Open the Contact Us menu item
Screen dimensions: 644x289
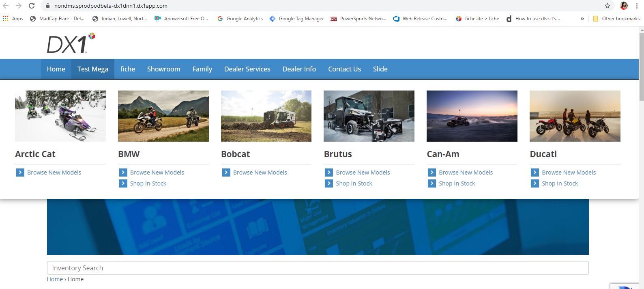(x=345, y=69)
